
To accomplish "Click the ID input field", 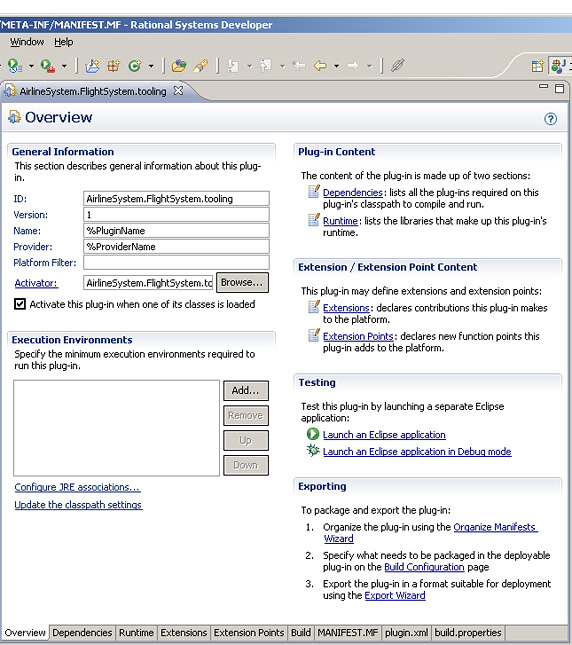I will 176,199.
